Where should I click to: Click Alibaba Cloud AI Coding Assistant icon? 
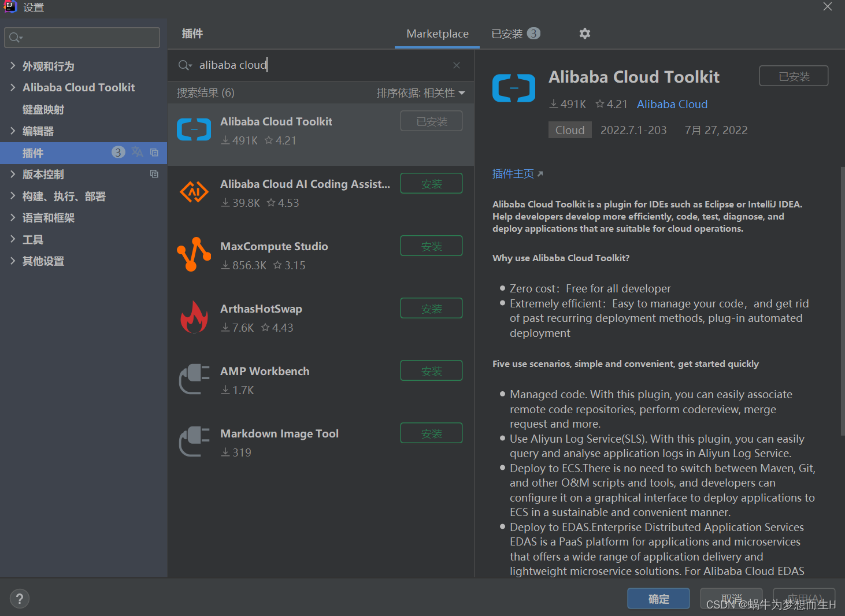194,192
